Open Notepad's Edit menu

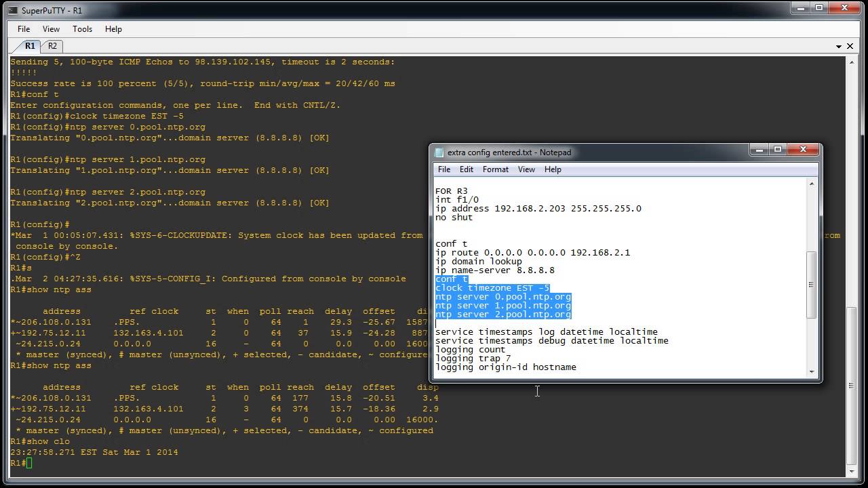click(x=467, y=169)
